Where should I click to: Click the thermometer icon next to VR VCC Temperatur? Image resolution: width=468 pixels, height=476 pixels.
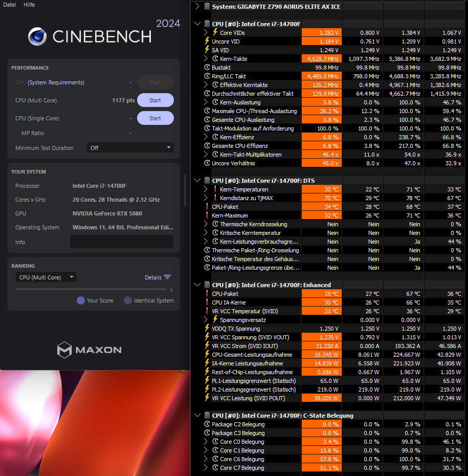207,311
